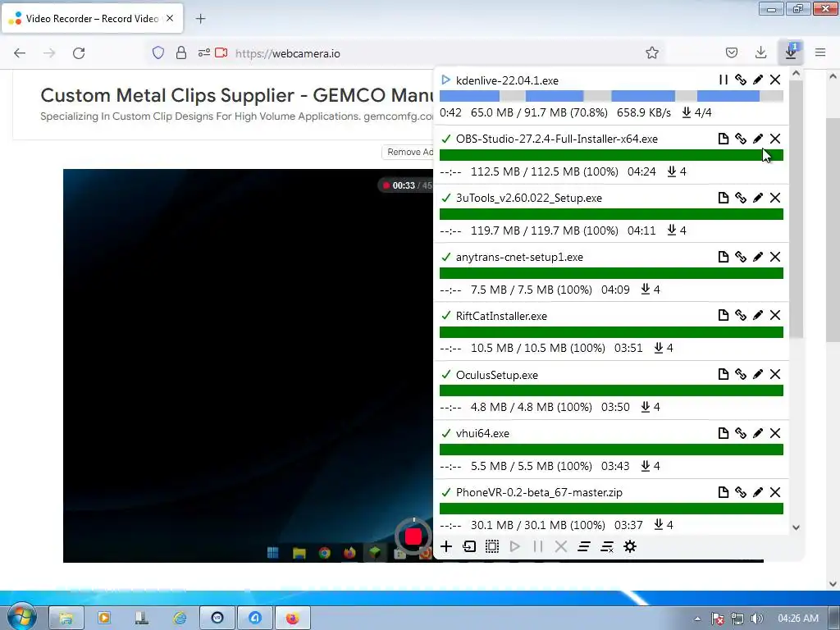Remove OBS-Studio-27.2.4 entry from list
The image size is (840, 630).
[x=775, y=139]
